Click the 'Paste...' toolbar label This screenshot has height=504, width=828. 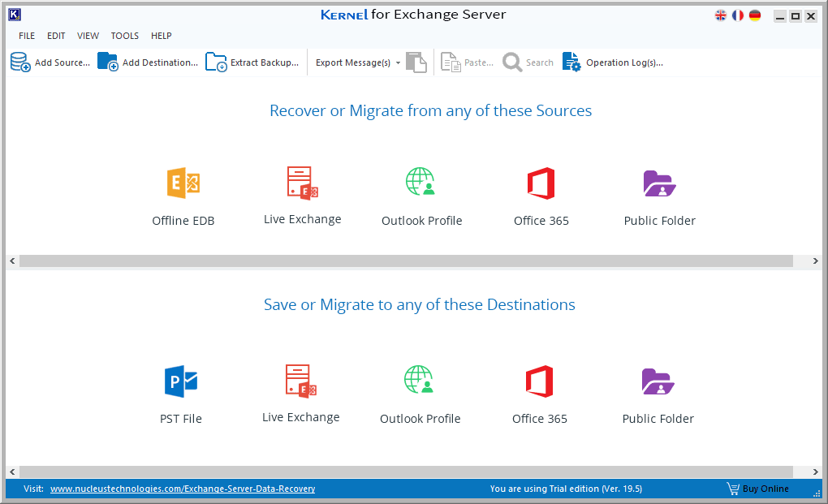pyautogui.click(x=479, y=62)
